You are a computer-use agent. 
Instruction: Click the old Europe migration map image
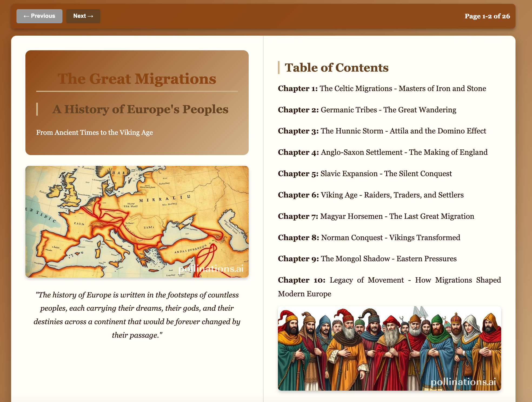[137, 222]
